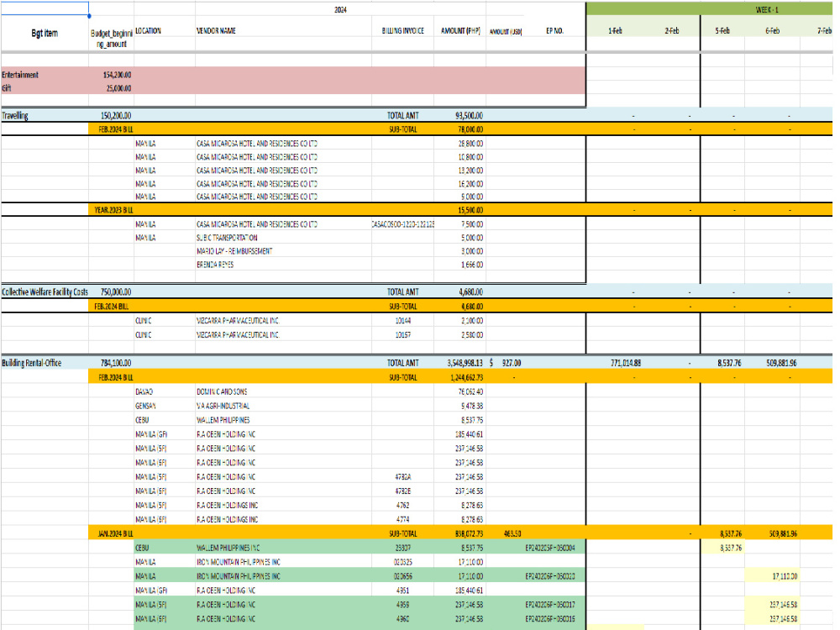Select Wallem invoice number 25307
This screenshot has width=840, height=630.
coord(403,548)
